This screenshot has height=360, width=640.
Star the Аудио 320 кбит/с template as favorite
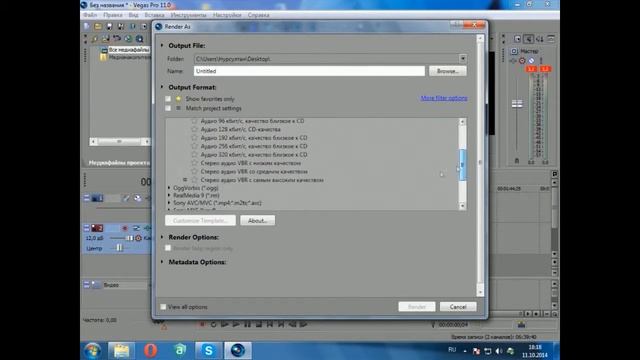pos(194,155)
